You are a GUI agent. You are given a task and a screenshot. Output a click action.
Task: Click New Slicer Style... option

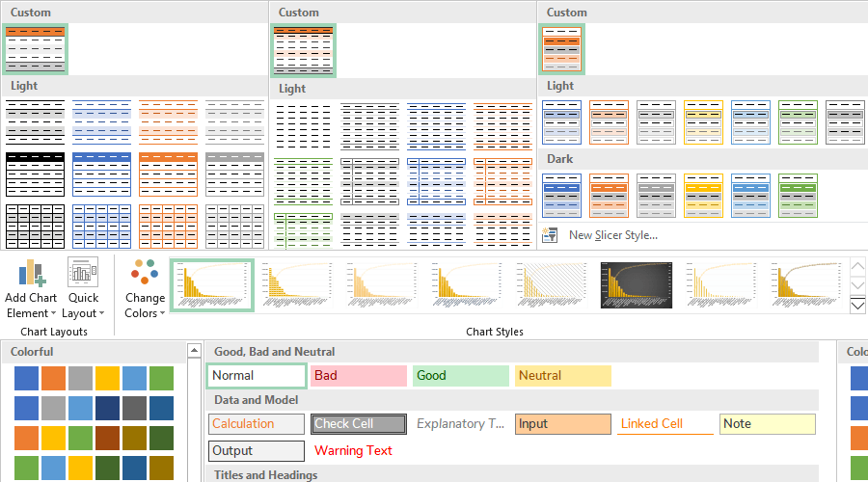tap(612, 235)
